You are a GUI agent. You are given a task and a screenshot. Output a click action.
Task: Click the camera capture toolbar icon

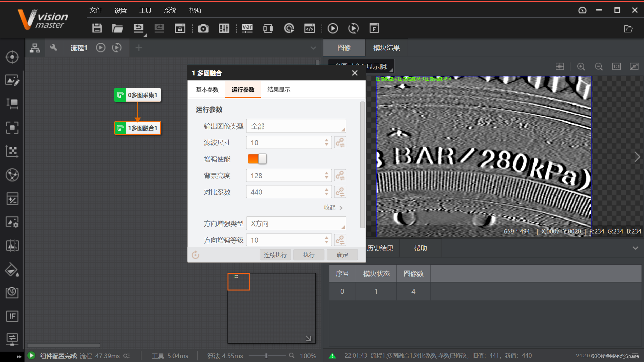click(203, 28)
